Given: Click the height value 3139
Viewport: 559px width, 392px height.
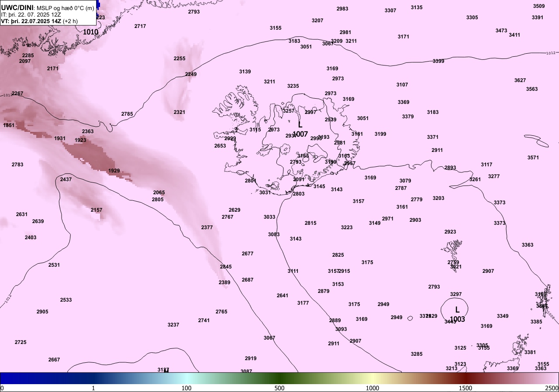Looking at the screenshot, I should point(245,72).
